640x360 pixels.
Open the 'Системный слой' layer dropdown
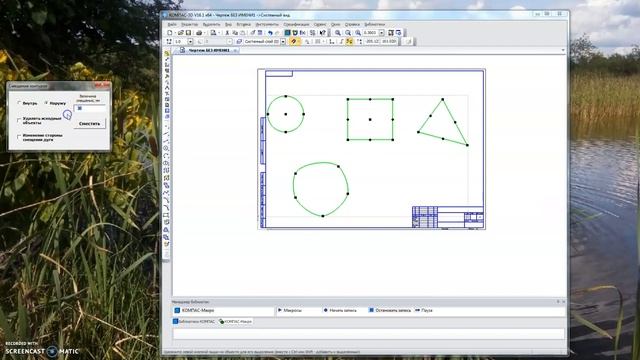pyautogui.click(x=283, y=42)
